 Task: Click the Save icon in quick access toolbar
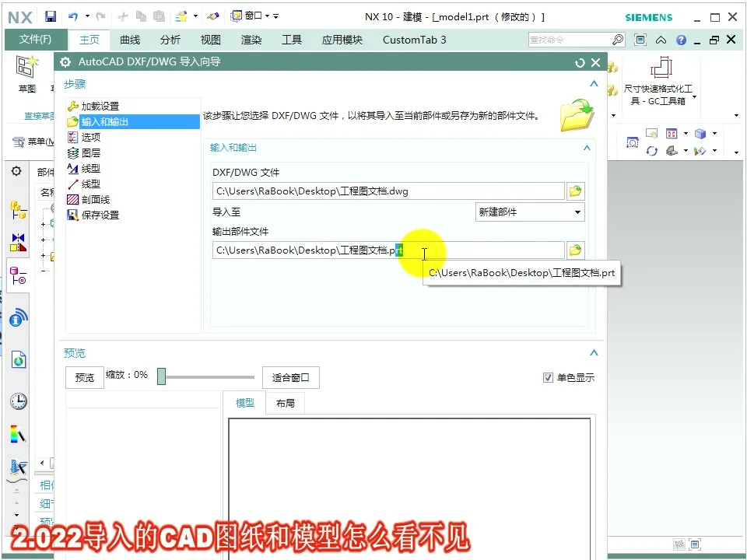point(50,16)
